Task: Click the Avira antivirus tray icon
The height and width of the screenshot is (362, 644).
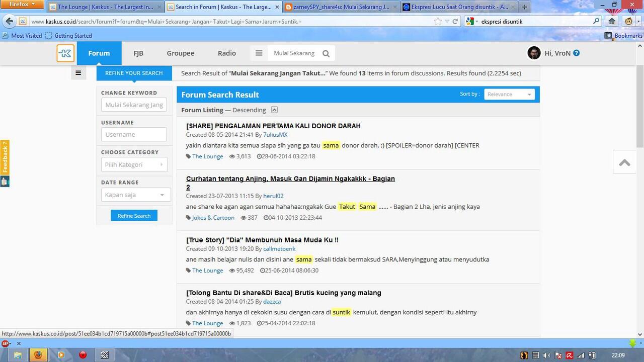Action: (570, 355)
